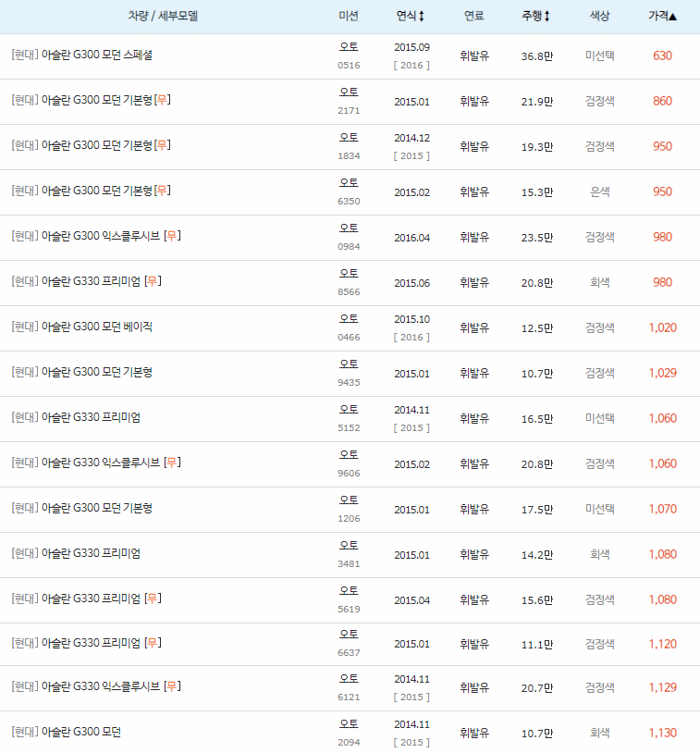This screenshot has height=753, width=700.
Task: Click the sort arrow on 주행 column
Action: (x=546, y=14)
